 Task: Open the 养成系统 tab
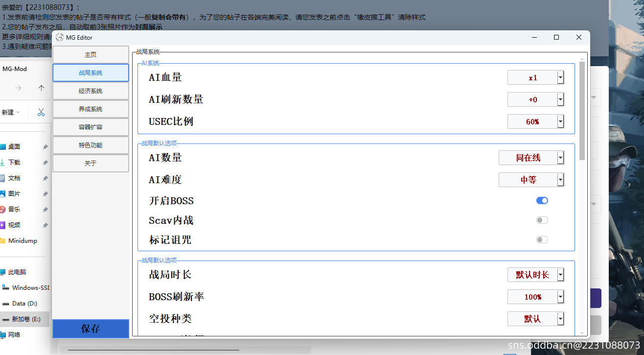91,109
